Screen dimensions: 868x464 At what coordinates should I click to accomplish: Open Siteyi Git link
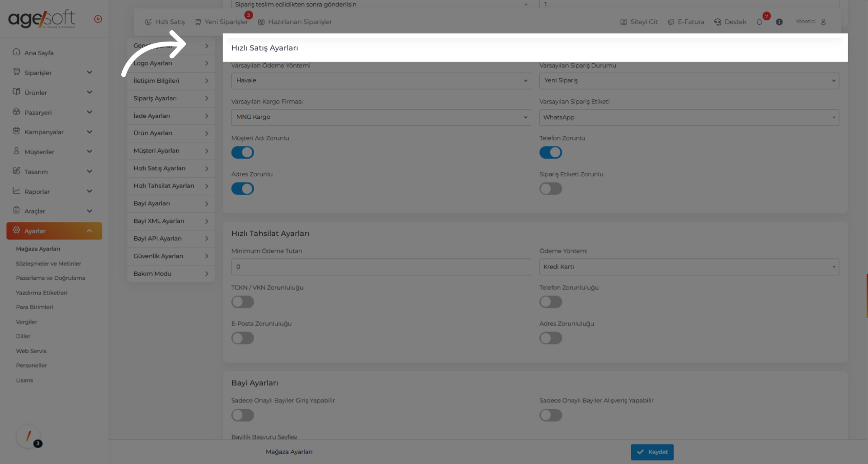[x=639, y=22]
